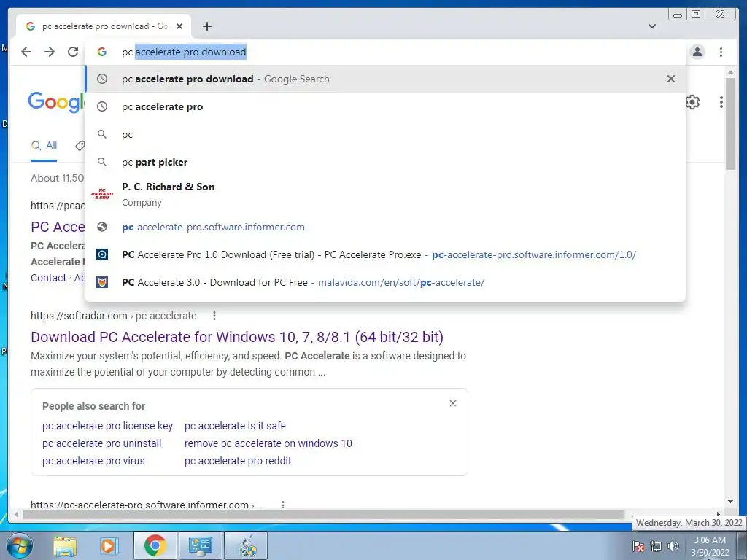Select the All search results tab
The width and height of the screenshot is (747, 560).
point(44,146)
